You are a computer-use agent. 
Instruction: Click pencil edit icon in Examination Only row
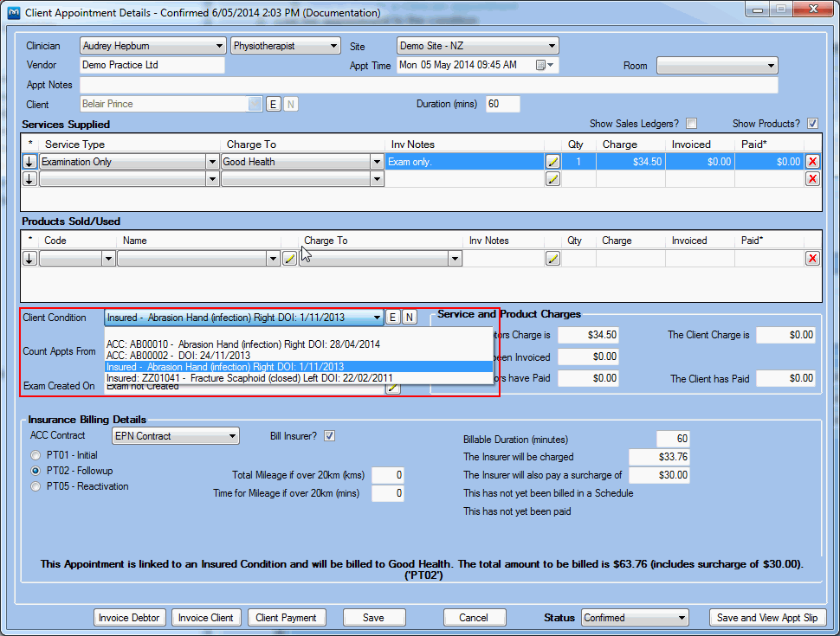coord(552,162)
